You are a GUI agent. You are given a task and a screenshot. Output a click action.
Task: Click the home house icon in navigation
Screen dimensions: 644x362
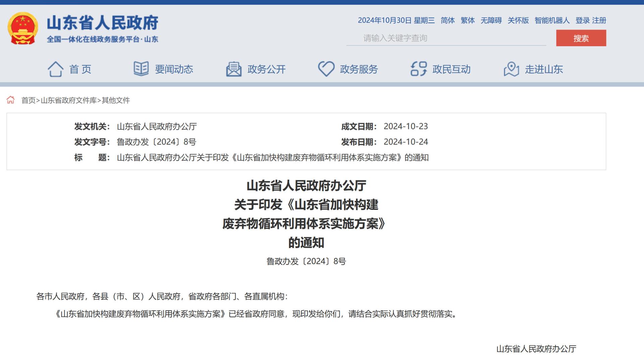click(x=55, y=69)
